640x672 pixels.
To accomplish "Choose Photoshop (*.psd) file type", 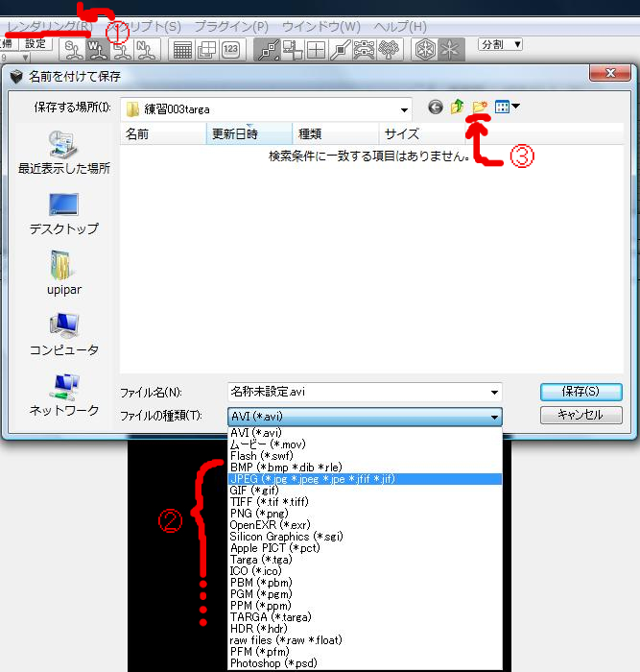I will coord(365,663).
